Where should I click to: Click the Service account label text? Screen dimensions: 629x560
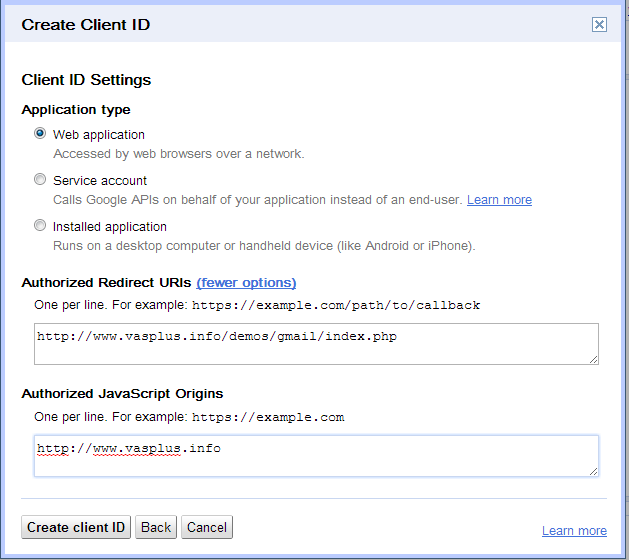pyautogui.click(x=100, y=181)
